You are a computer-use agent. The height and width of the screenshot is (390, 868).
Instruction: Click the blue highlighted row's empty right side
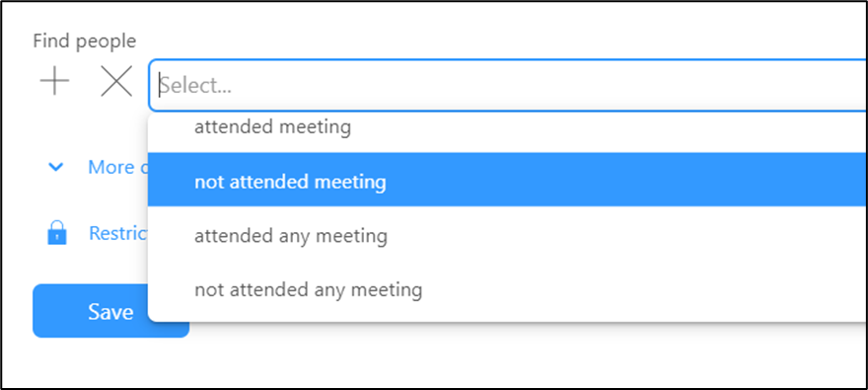click(x=625, y=180)
